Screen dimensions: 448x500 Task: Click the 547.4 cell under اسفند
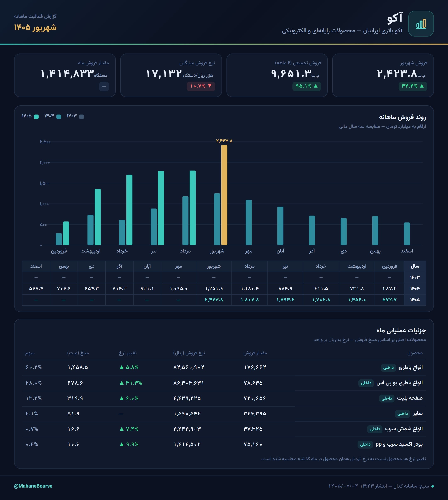[x=36, y=289]
